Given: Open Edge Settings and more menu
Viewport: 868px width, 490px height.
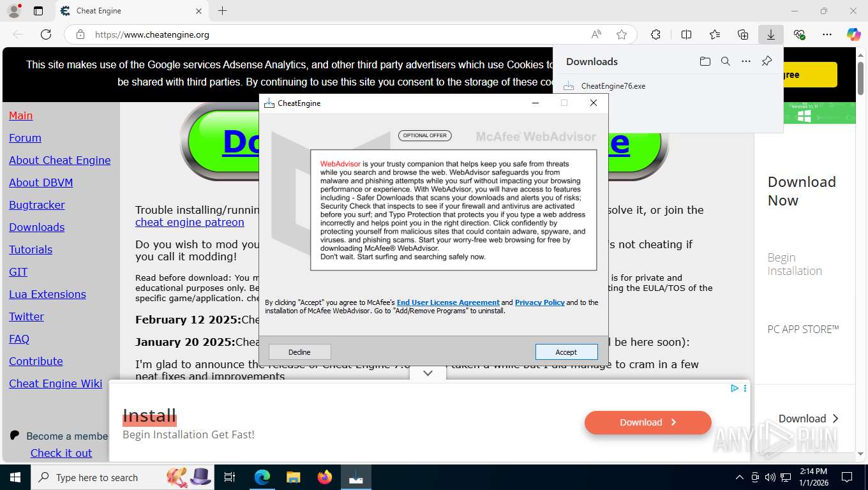Looking at the screenshot, I should tap(827, 34).
